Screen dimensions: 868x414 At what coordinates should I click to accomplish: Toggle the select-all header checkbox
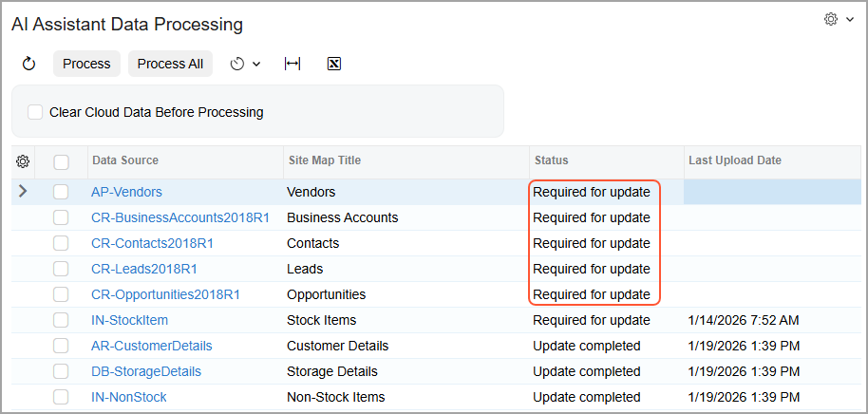(61, 162)
